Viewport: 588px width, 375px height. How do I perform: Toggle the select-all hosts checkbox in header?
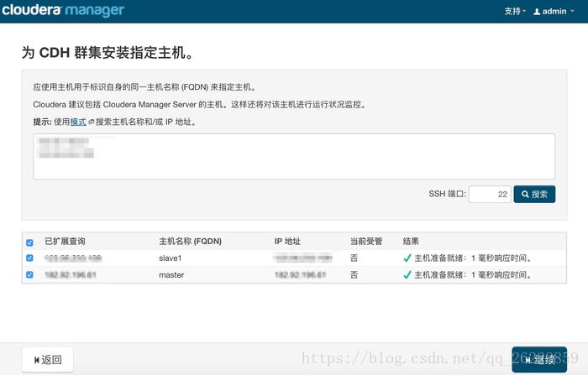(x=29, y=242)
